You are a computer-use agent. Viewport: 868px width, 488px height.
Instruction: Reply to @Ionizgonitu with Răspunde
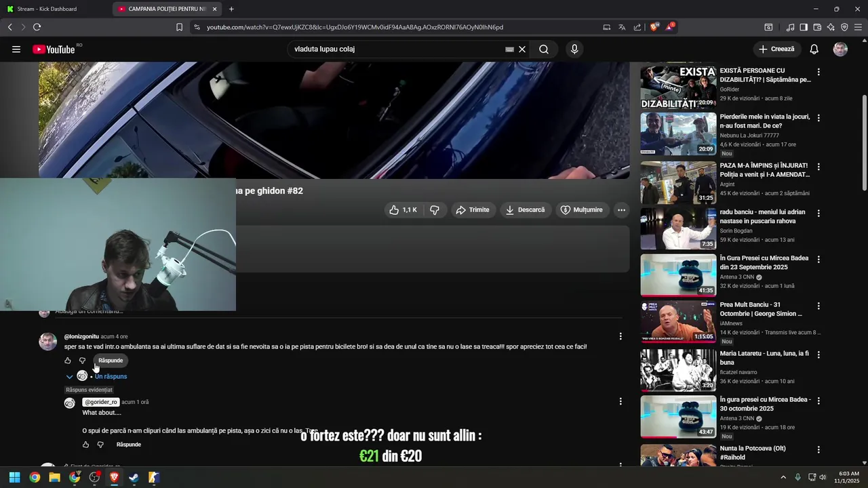tap(111, 361)
